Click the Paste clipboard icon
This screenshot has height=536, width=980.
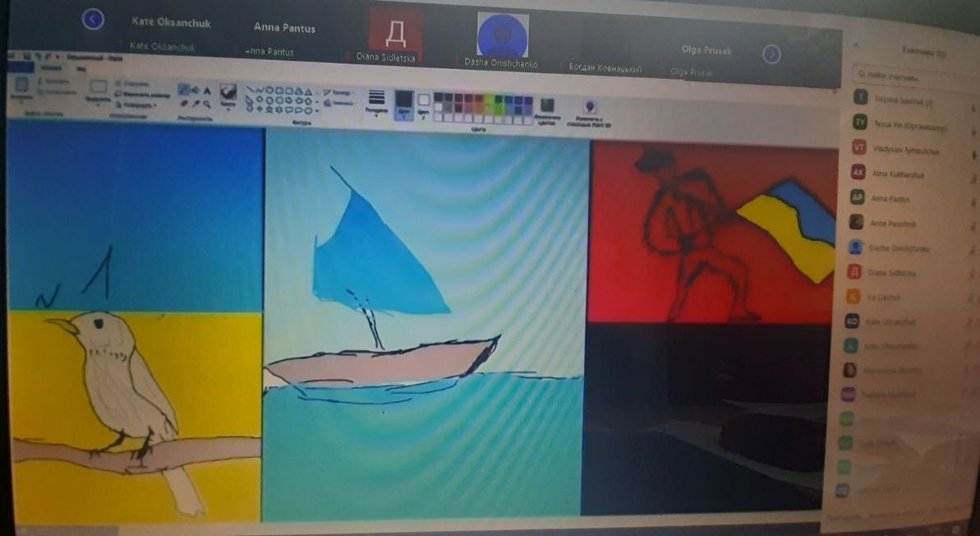click(21, 85)
